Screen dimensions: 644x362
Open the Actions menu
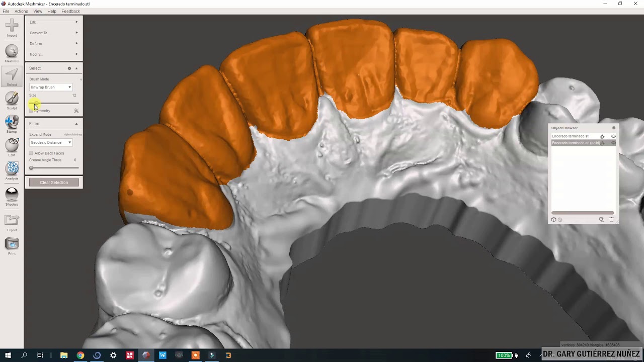(21, 11)
